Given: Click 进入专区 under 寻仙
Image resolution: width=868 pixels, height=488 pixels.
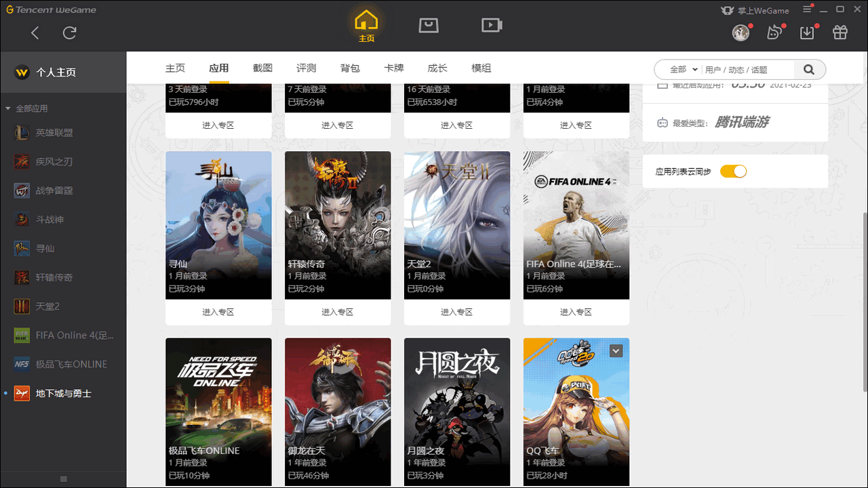Looking at the screenshot, I should pos(218,312).
